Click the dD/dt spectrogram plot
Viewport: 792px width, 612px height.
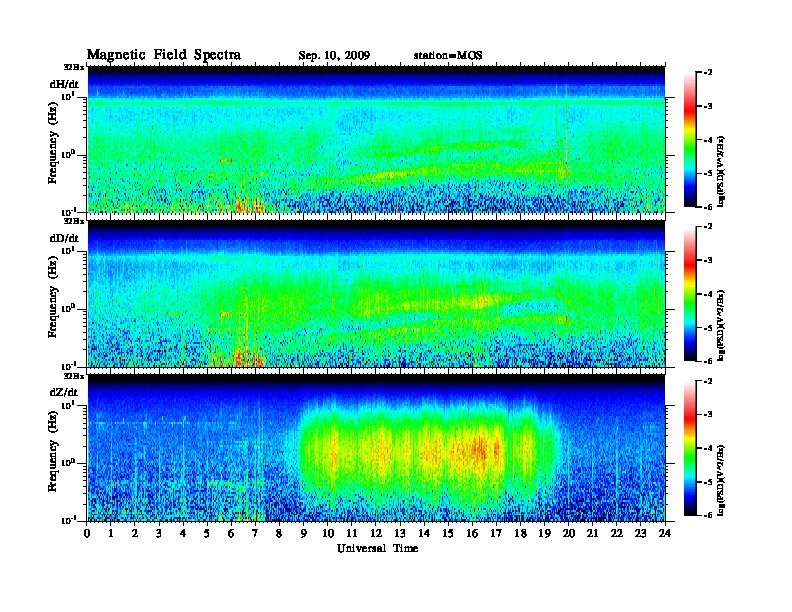(376, 293)
